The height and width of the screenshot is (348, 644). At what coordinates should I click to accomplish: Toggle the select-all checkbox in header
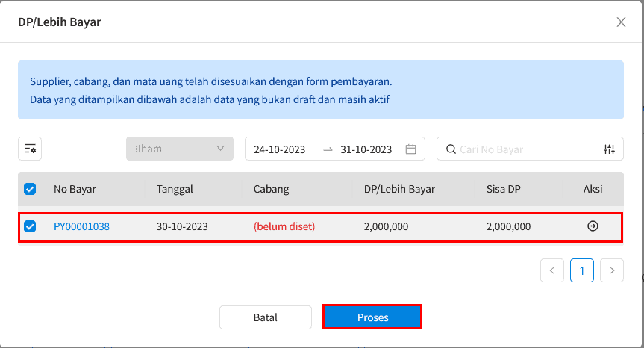pyautogui.click(x=30, y=189)
